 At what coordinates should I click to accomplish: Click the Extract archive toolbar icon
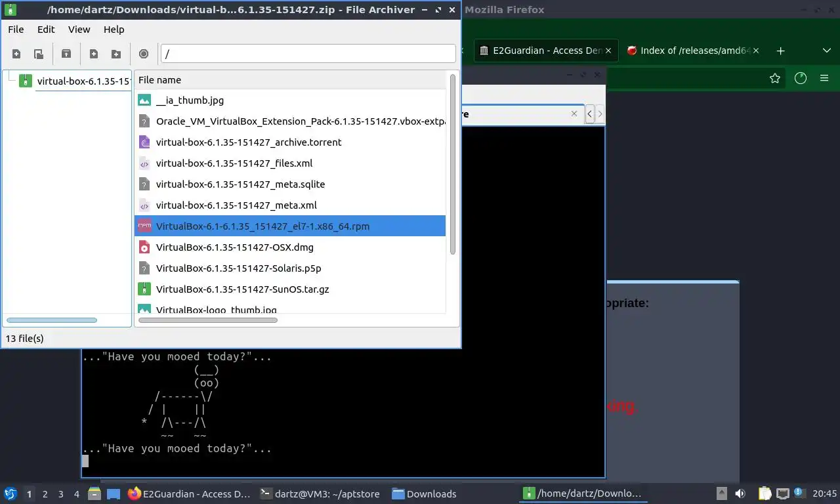coord(66,54)
